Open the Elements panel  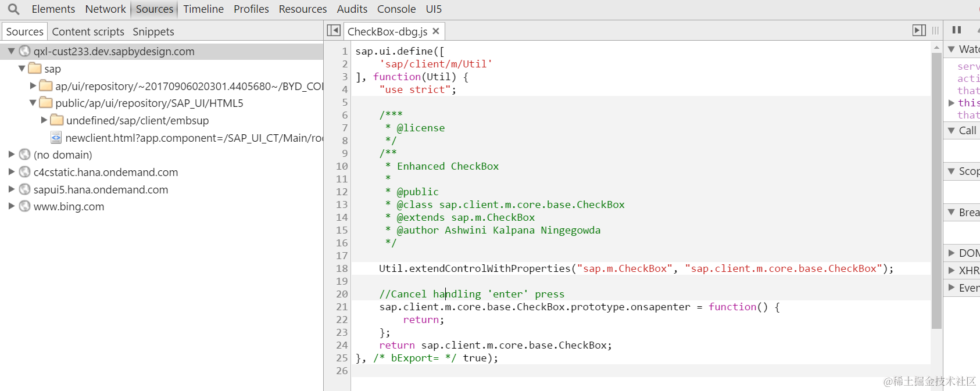pos(53,9)
